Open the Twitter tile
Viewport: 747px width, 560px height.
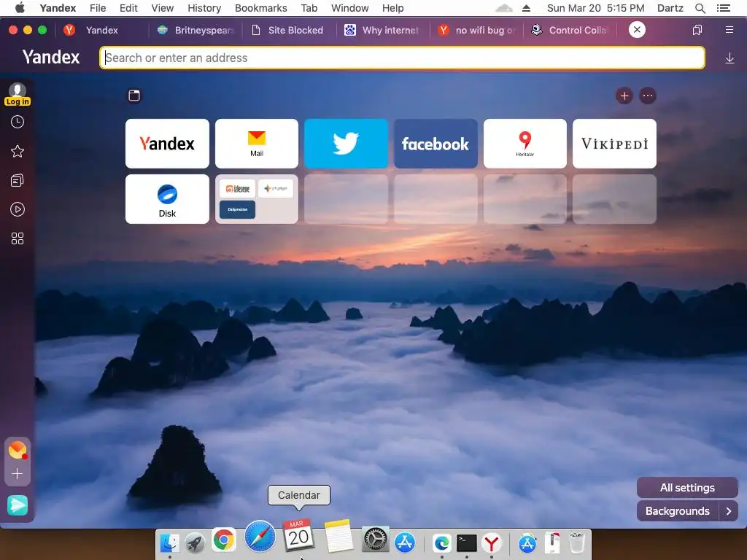(347, 144)
